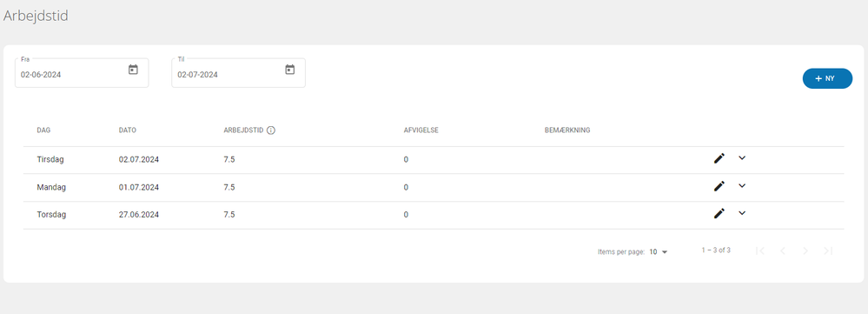Viewport: 868px width, 314px height.
Task: Select the DAG column header
Action: pyautogui.click(x=44, y=130)
